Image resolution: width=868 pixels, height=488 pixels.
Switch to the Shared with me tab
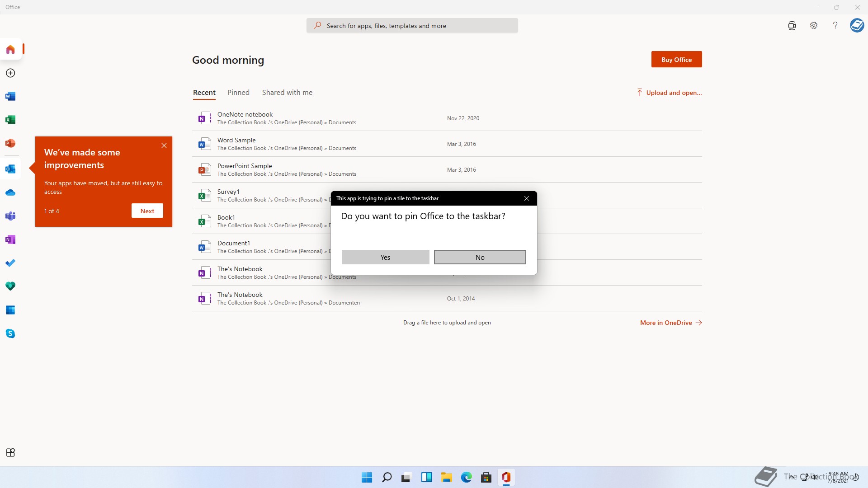click(287, 93)
